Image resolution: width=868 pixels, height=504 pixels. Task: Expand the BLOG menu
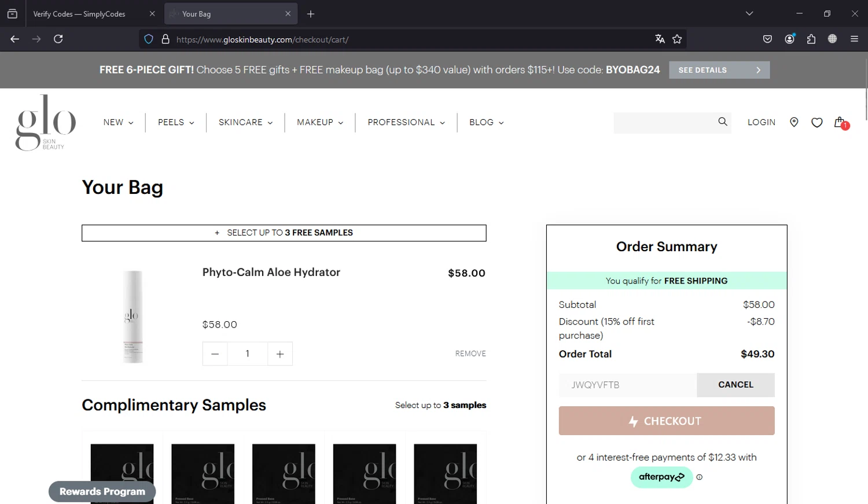tap(486, 123)
